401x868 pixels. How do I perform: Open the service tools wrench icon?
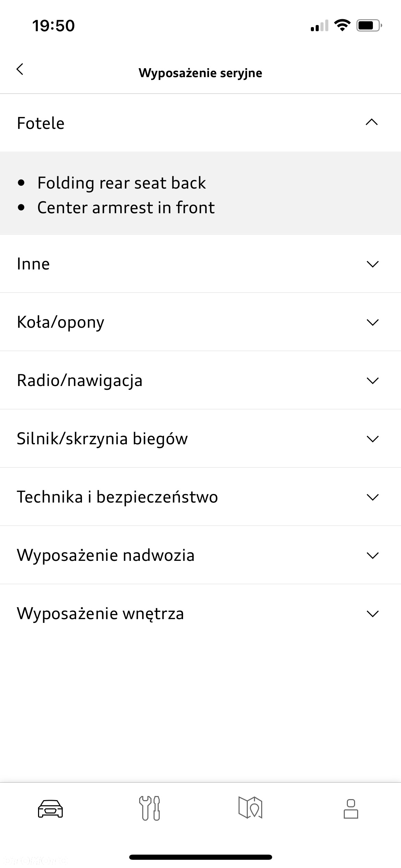click(149, 808)
